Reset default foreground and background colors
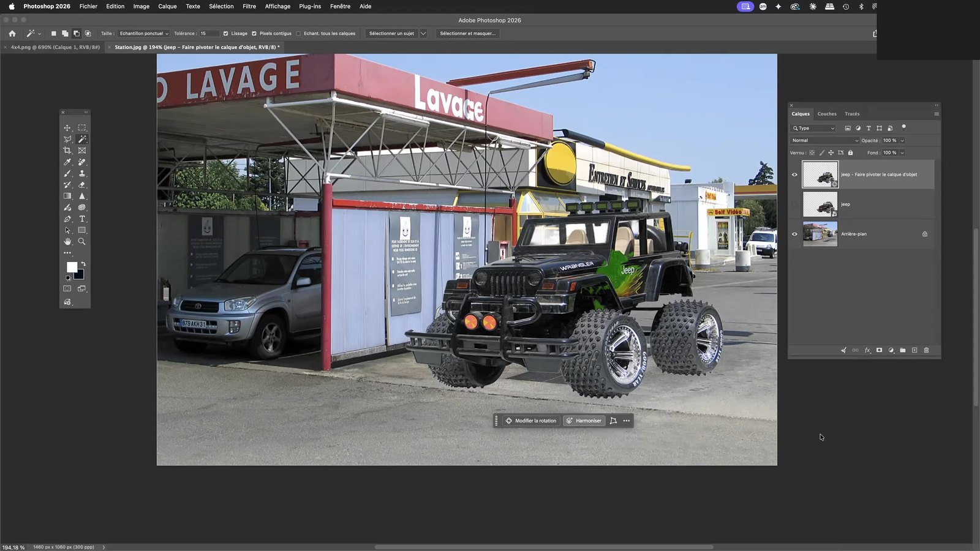Image resolution: width=980 pixels, height=551 pixels. point(68,278)
